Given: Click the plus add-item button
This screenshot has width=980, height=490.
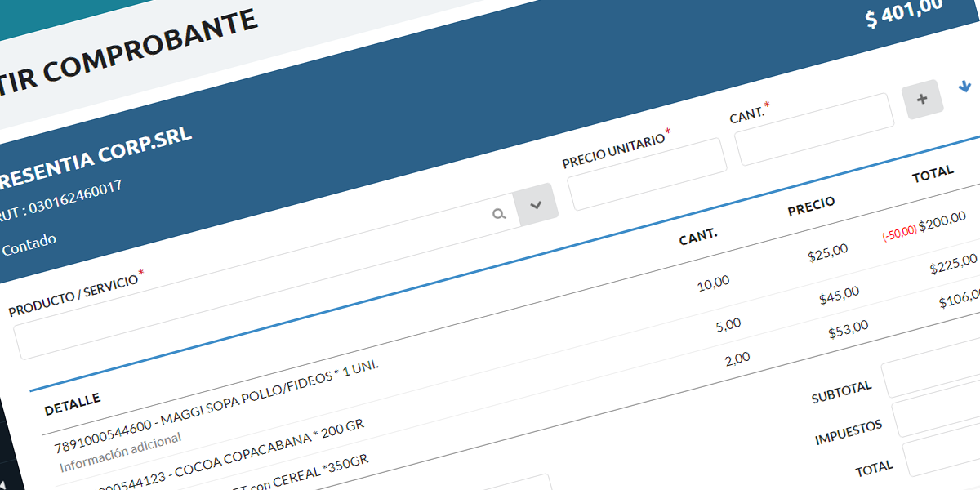Looking at the screenshot, I should (923, 100).
